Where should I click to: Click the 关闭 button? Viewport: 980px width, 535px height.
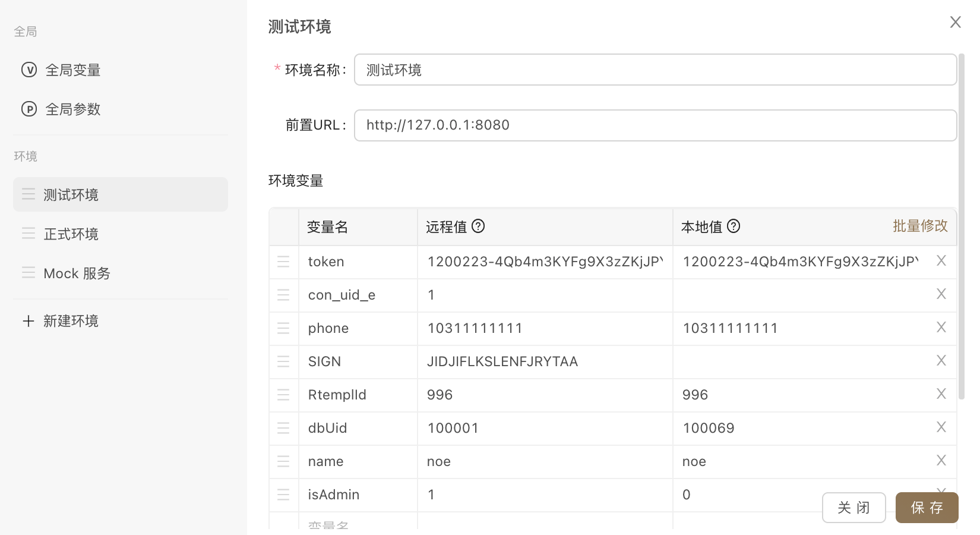[x=854, y=508]
